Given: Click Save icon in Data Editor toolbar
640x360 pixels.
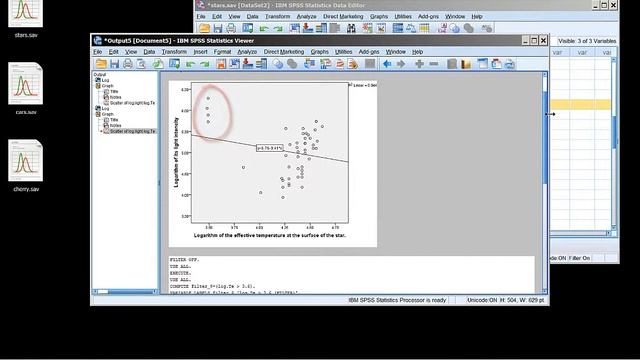Looking at the screenshot, I should coord(218,28).
